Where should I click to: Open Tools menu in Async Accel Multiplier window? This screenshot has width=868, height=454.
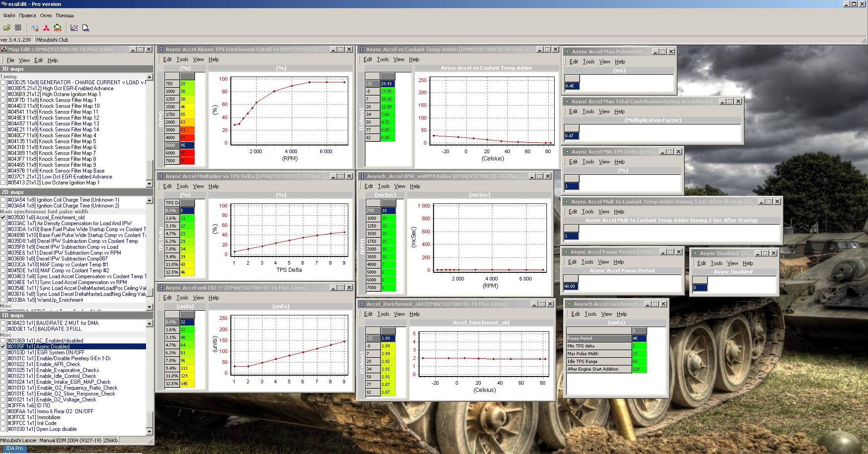[182, 186]
